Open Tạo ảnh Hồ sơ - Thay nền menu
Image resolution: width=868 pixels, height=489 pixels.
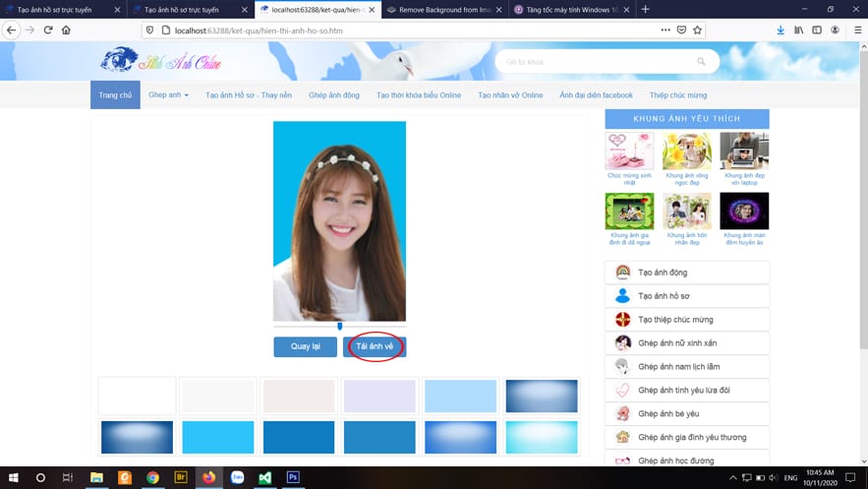pyautogui.click(x=249, y=94)
